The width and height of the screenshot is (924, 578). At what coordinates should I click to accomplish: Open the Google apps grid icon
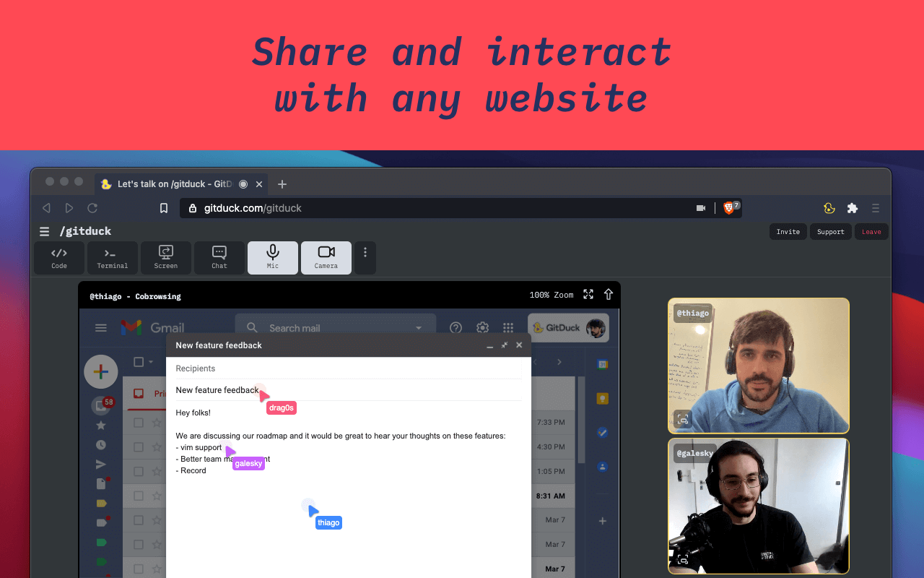[508, 327]
